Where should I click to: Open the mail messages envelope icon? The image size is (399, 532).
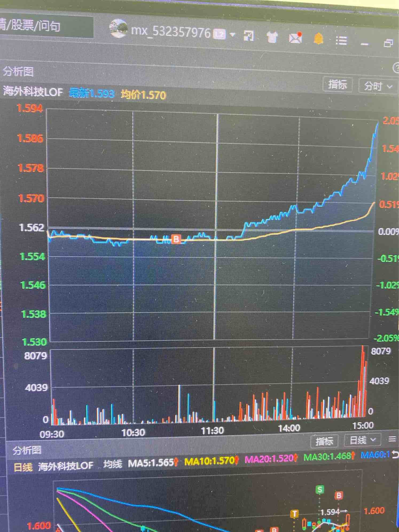(296, 38)
